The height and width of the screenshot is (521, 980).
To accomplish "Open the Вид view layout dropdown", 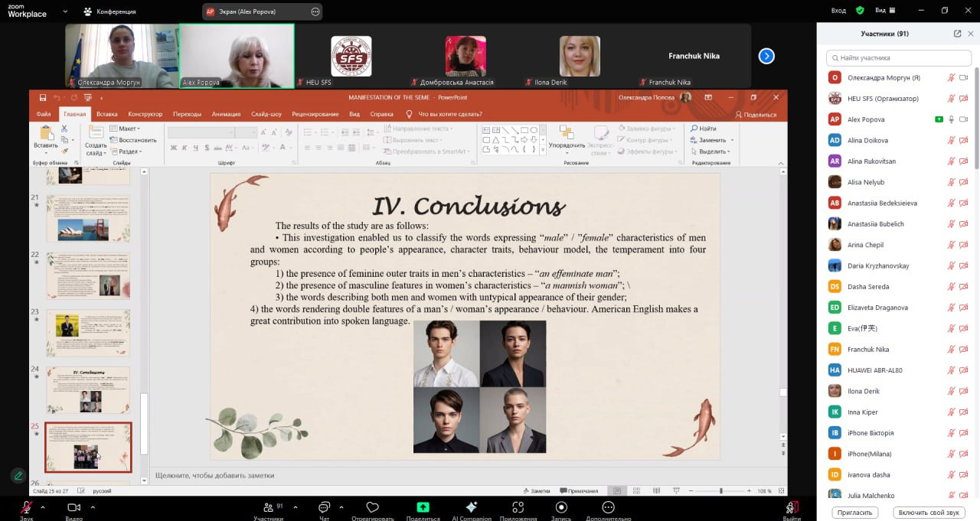I will [887, 11].
